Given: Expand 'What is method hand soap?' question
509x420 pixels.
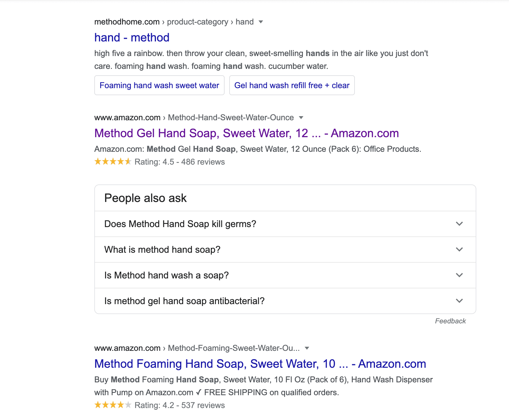Looking at the screenshot, I should click(x=285, y=250).
